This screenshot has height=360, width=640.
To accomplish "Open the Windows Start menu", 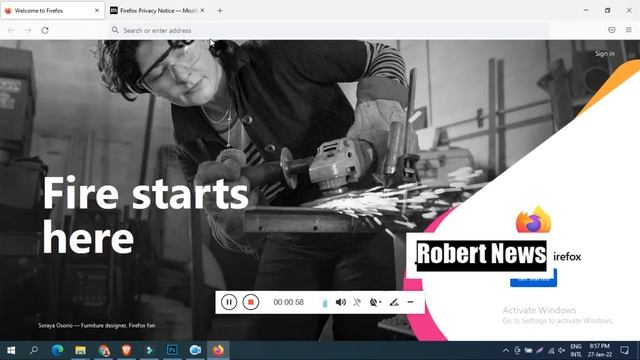I will click(11, 350).
